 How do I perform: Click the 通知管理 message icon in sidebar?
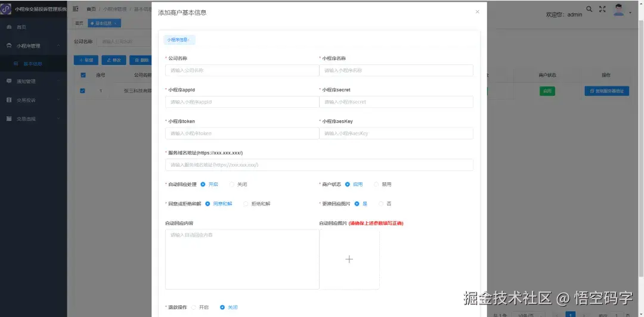coord(9,81)
